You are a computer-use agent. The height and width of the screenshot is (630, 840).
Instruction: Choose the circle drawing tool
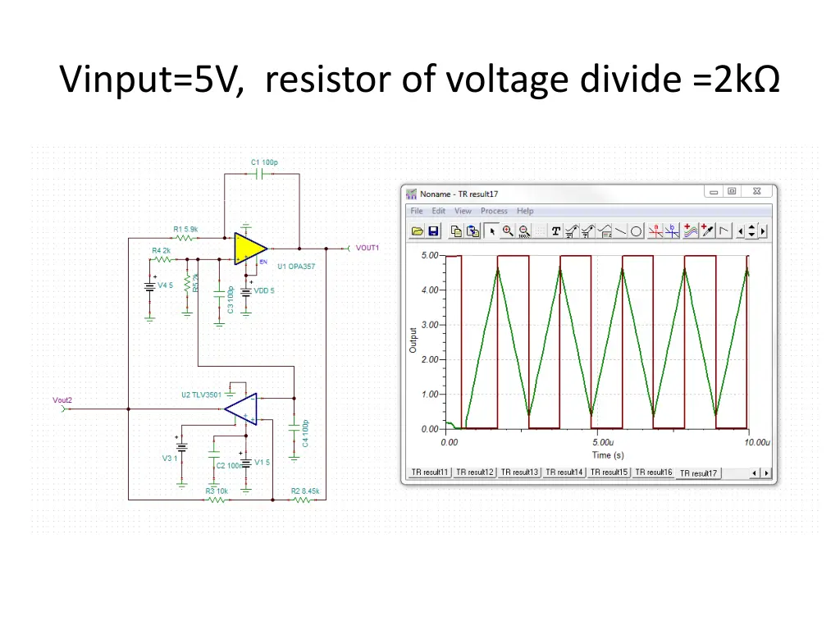[636, 231]
